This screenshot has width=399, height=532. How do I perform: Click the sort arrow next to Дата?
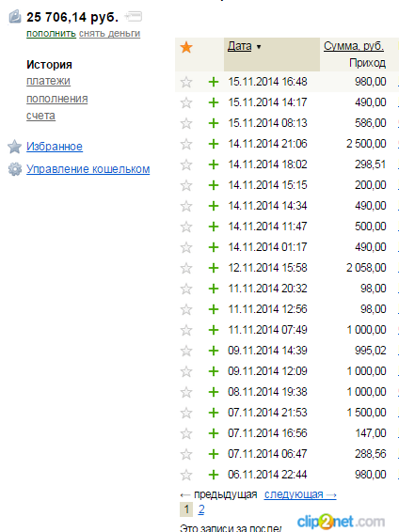pos(259,47)
